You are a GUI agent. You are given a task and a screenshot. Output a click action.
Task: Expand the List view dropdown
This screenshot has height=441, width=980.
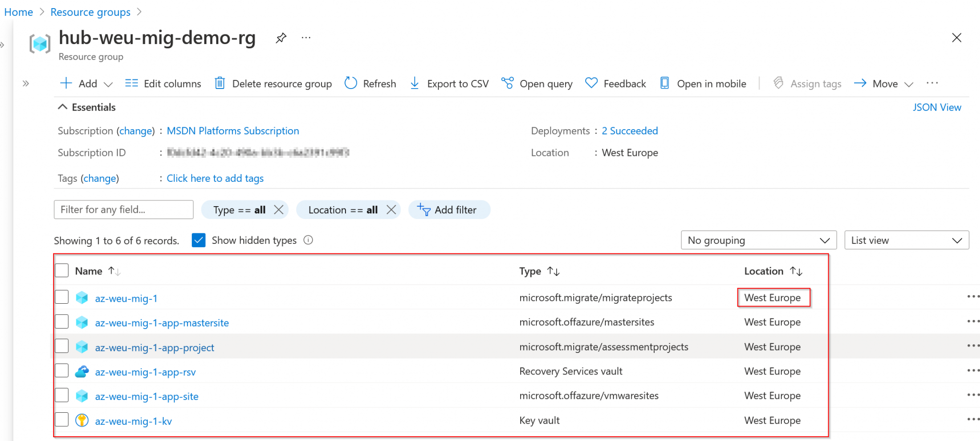pyautogui.click(x=906, y=240)
